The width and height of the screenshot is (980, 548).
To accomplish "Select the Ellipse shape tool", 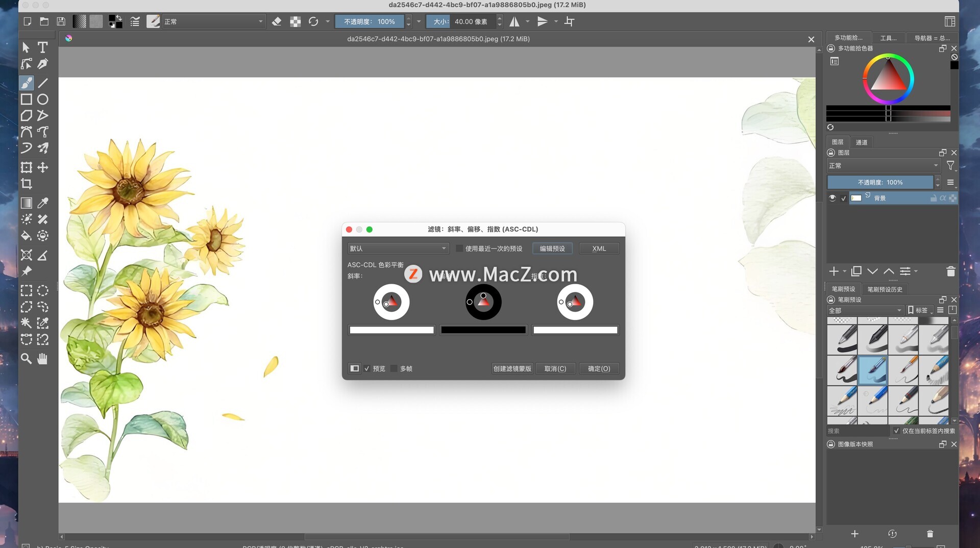I will [x=43, y=99].
